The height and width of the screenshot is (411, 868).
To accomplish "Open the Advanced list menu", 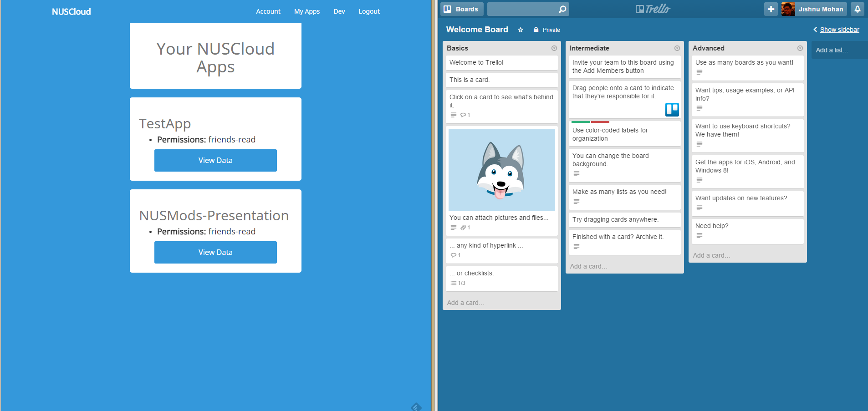I will pyautogui.click(x=800, y=48).
